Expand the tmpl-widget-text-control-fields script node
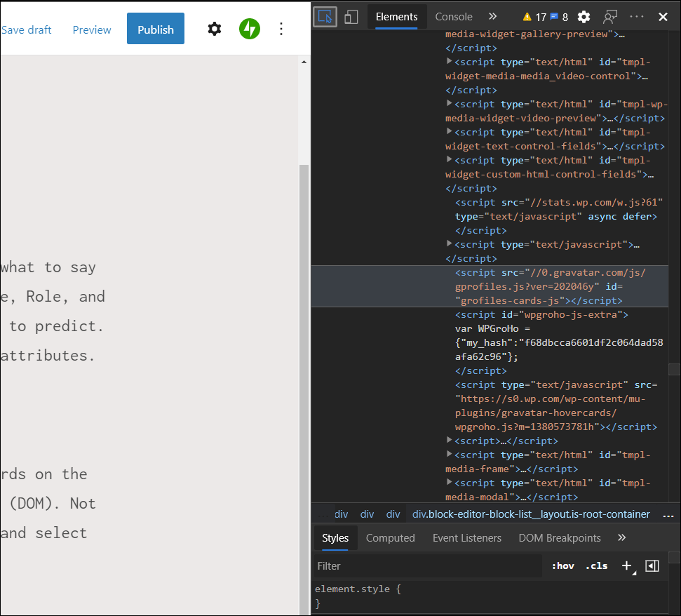The width and height of the screenshot is (681, 616). click(x=450, y=132)
